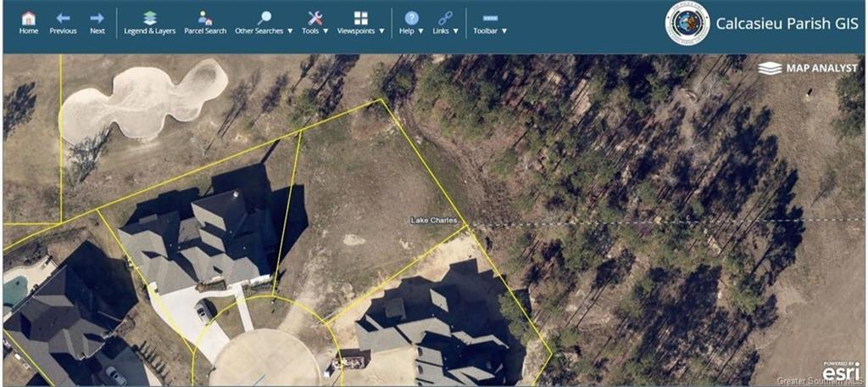Click the sand bunker on the map
Screen dimensions: 868x387
(140, 102)
